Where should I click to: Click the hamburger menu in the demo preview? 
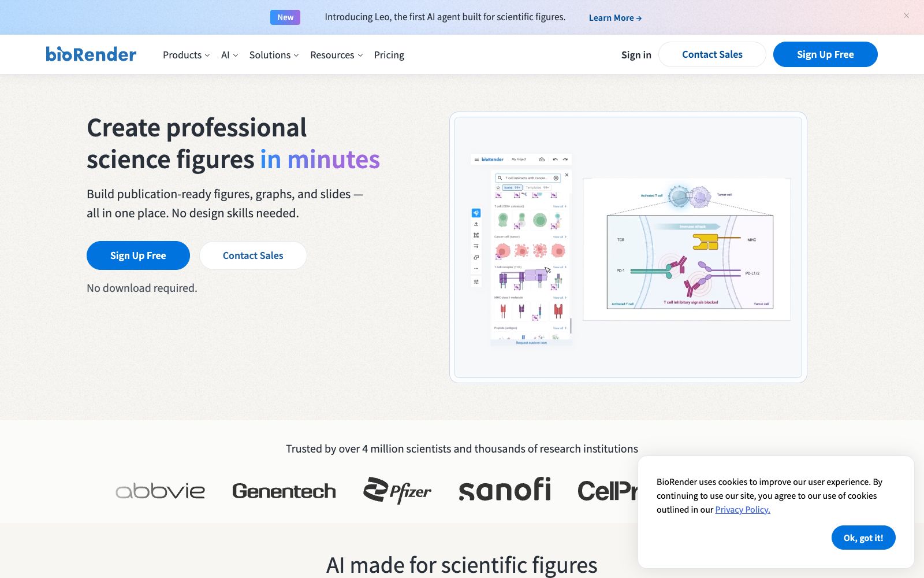[476, 159]
